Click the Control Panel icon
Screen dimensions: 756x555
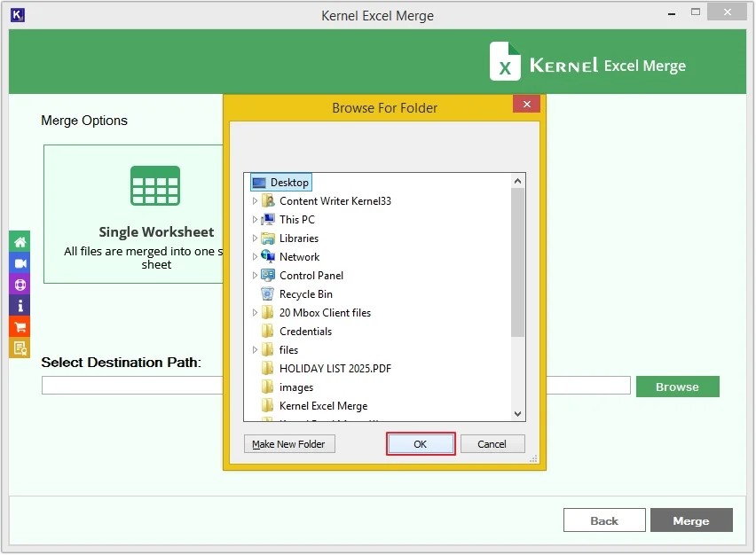[268, 275]
